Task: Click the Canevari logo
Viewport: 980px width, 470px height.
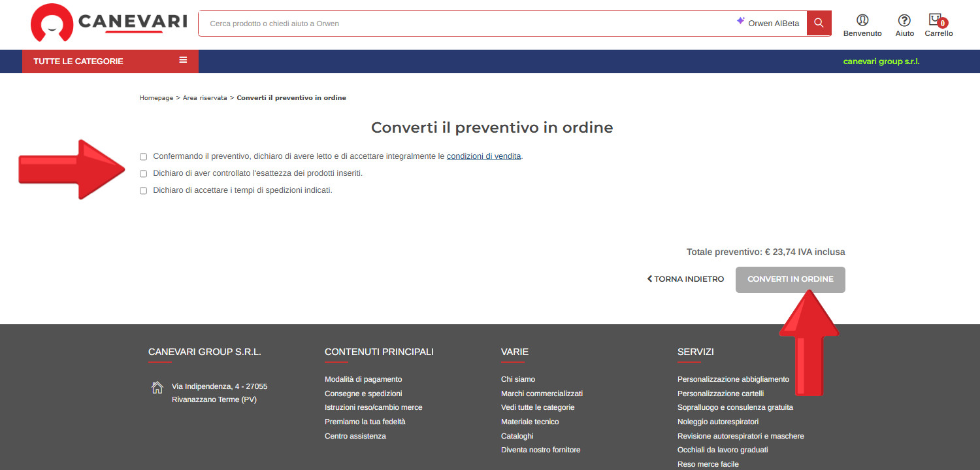Action: coord(109,23)
